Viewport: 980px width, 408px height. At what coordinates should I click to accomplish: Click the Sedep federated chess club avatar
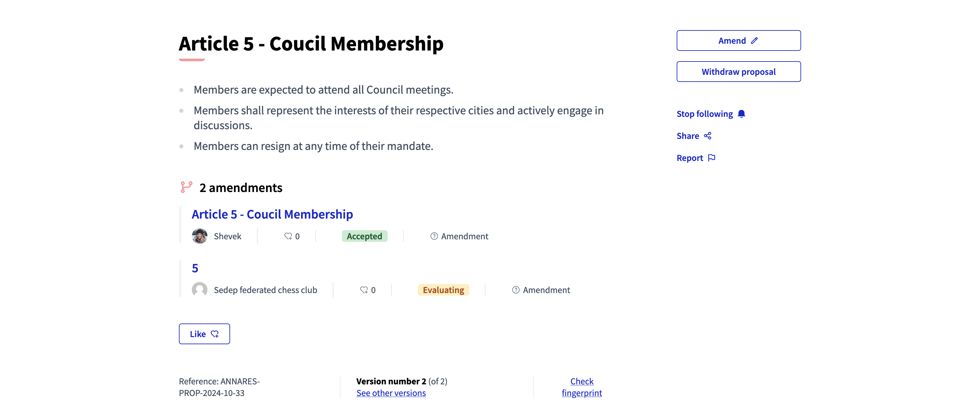(x=199, y=290)
